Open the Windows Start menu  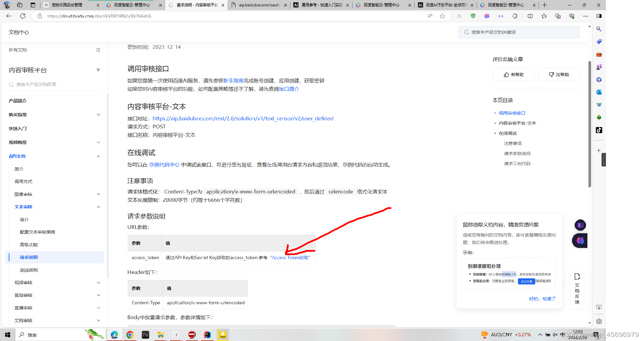tap(7, 335)
